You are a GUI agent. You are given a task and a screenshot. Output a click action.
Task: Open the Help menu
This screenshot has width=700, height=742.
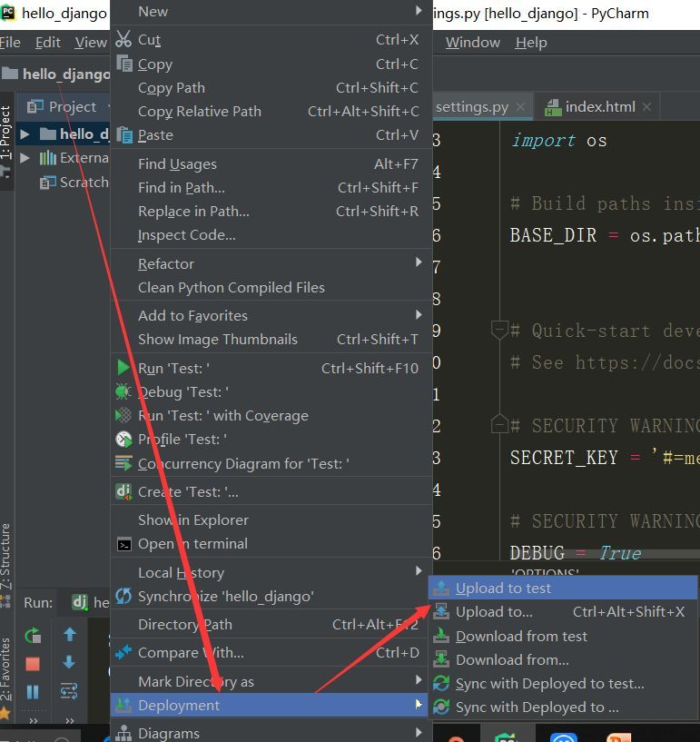[531, 43]
